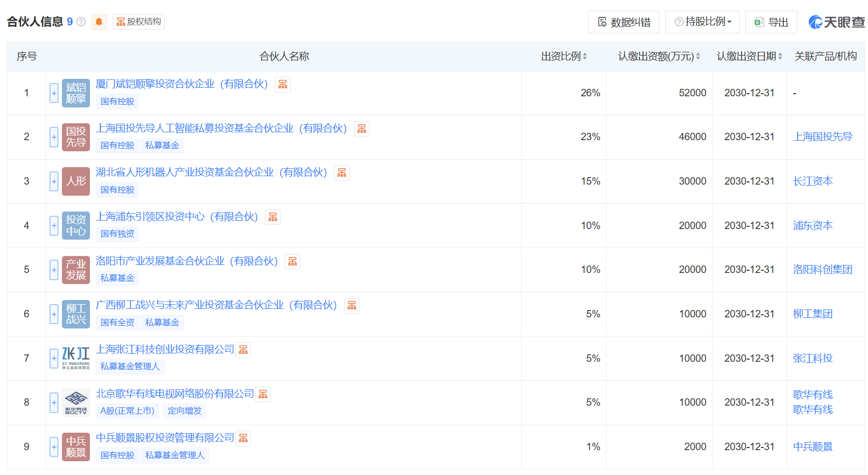Viewport: 868px width, 475px height.
Task: Click the orange bell alert icon
Action: [99, 22]
